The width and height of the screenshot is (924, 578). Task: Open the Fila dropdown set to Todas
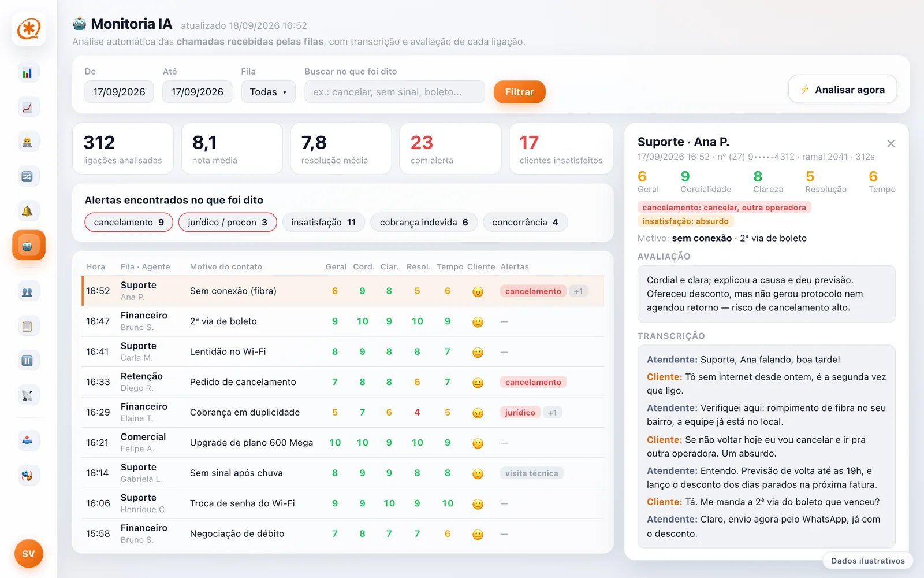tap(269, 92)
